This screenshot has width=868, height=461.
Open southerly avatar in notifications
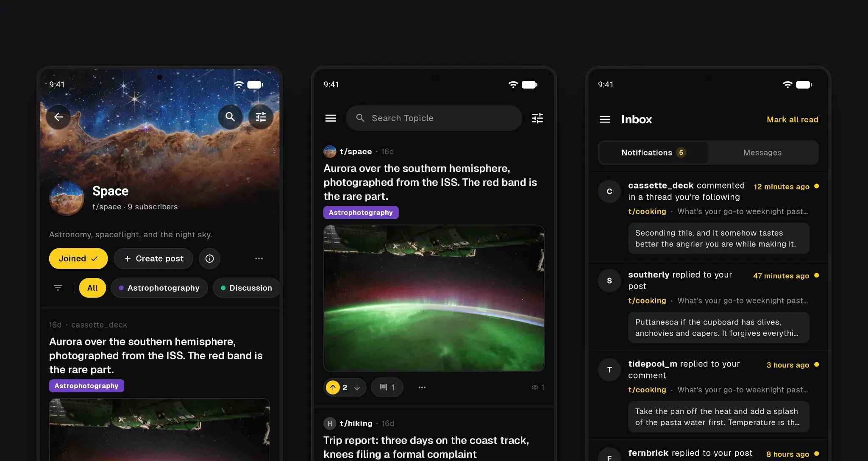pos(609,280)
